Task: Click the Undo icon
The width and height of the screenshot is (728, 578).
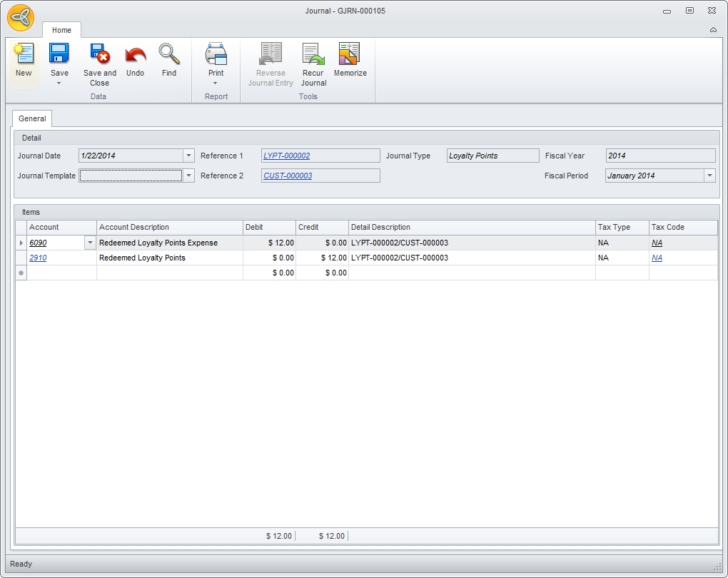Action: click(136, 55)
